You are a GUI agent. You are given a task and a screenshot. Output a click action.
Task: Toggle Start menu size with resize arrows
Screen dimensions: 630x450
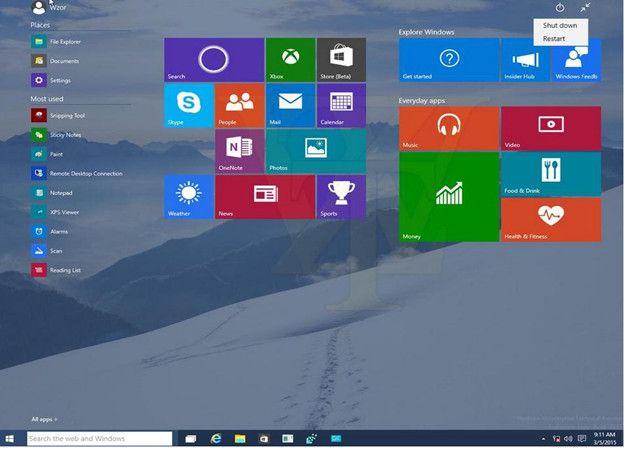tap(586, 8)
